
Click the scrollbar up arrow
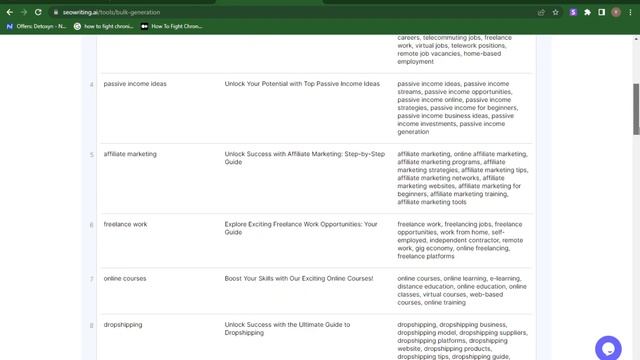pyautogui.click(x=636, y=39)
